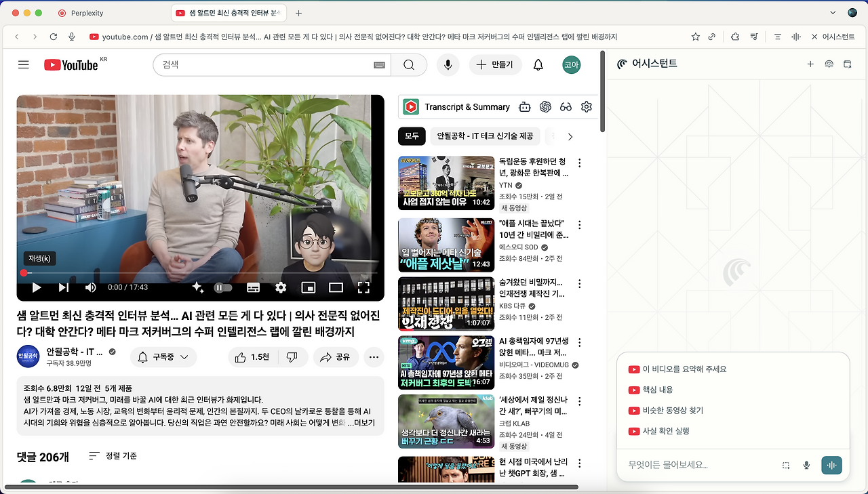The height and width of the screenshot is (494, 868).
Task: Click the ChatGPT icon in Transcript & Summary
Action: (x=545, y=107)
